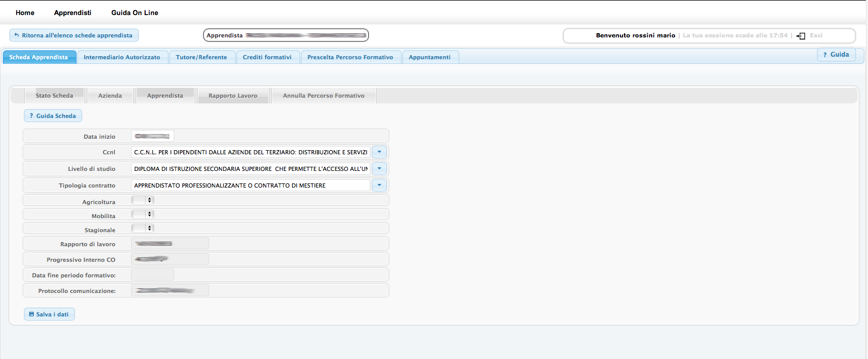Open Apprendisti in the top menu
Image resolution: width=868 pixels, height=359 pixels.
click(x=72, y=12)
